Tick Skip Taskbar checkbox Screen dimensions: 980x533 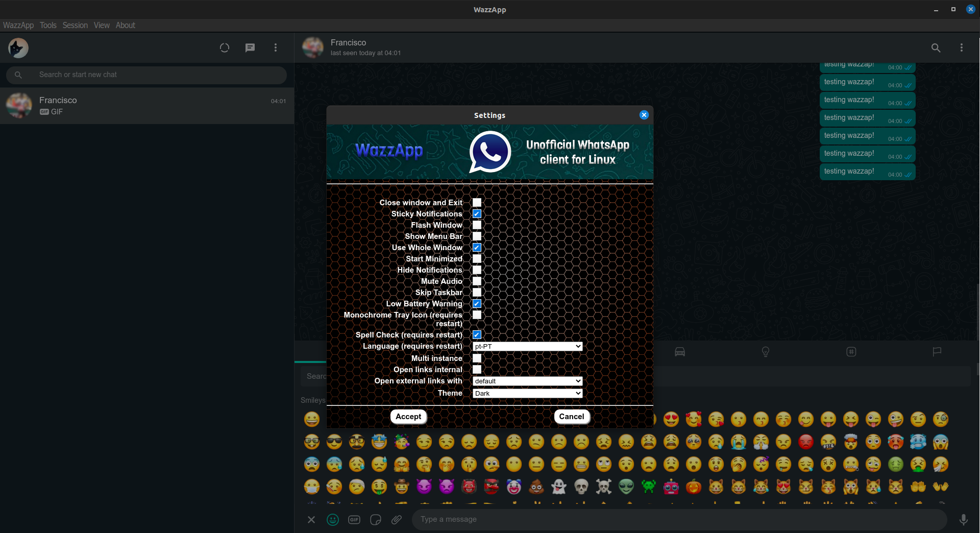pyautogui.click(x=477, y=293)
